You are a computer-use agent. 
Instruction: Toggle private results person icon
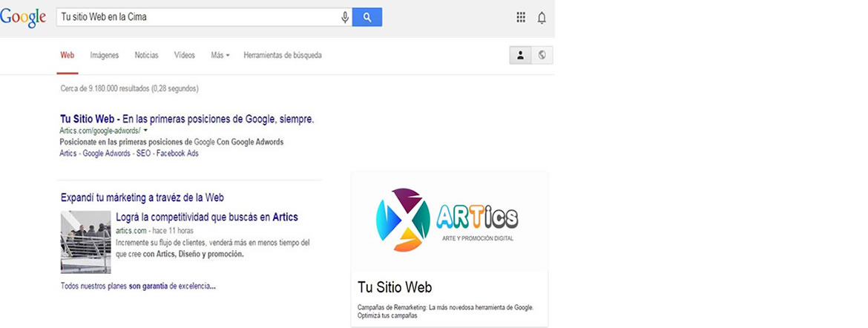(520, 56)
